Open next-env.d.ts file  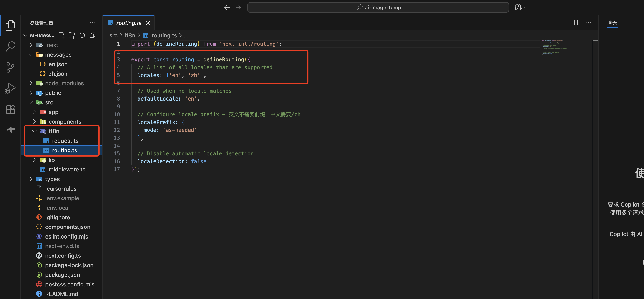(61, 246)
